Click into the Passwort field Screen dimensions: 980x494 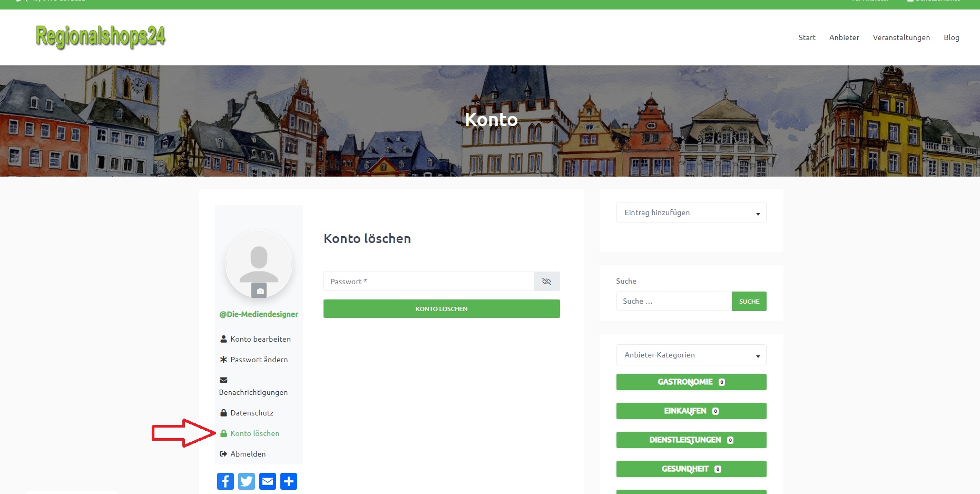point(428,282)
